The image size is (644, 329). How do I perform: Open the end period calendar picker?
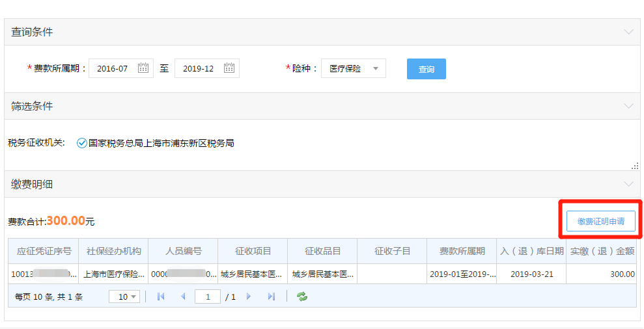229,68
